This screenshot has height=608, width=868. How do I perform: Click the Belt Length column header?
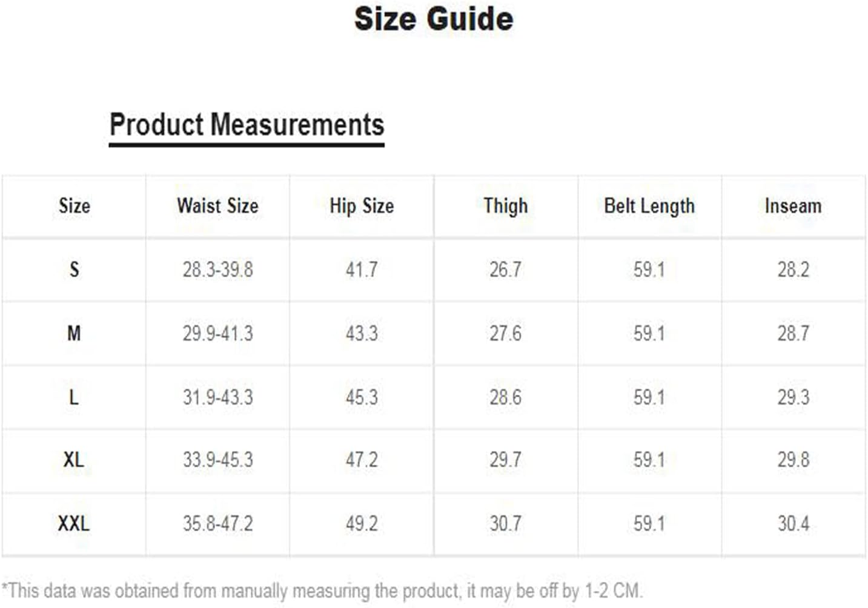649,206
